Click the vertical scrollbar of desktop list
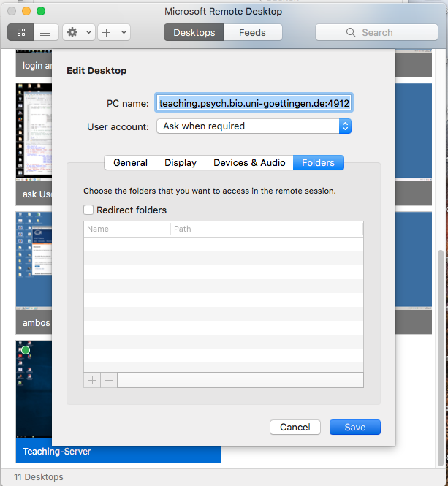This screenshot has width=448, height=486. pos(441,358)
